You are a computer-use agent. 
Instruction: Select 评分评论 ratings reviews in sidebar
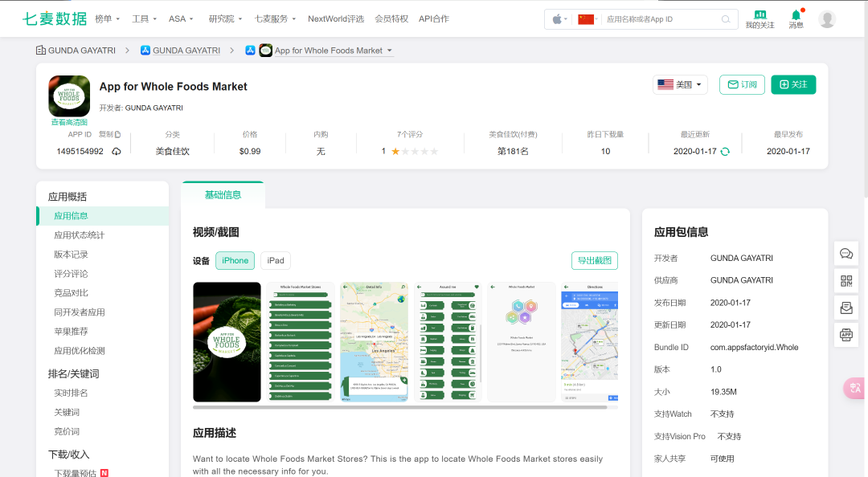click(71, 274)
